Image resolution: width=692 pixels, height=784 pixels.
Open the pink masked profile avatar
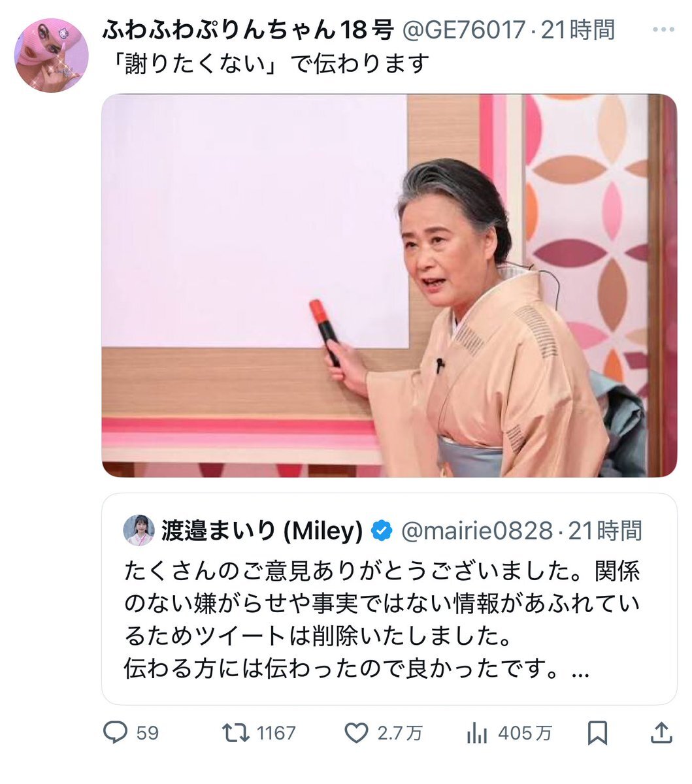click(52, 55)
